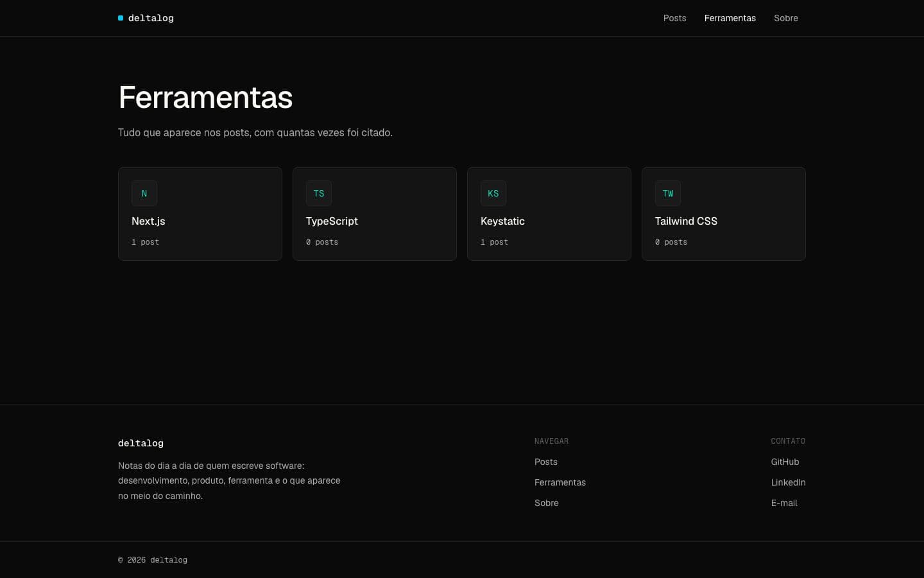The height and width of the screenshot is (578, 924).
Task: Click '0 posts' count on TypeScript card
Action: tap(322, 242)
